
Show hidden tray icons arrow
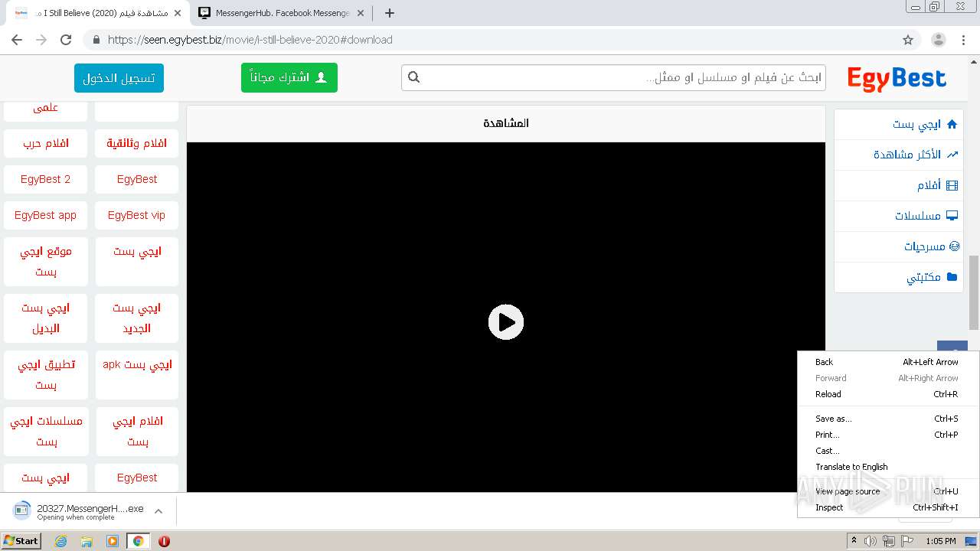tap(854, 541)
